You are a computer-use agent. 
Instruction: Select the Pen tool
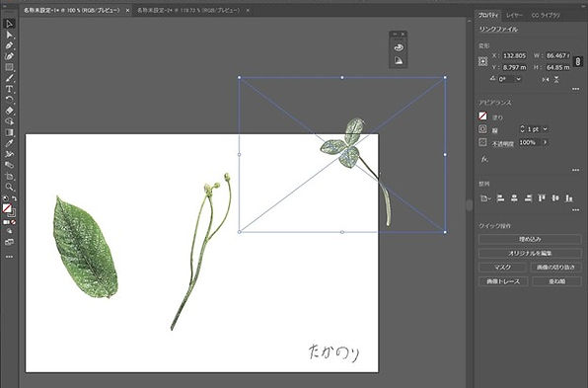(10, 45)
